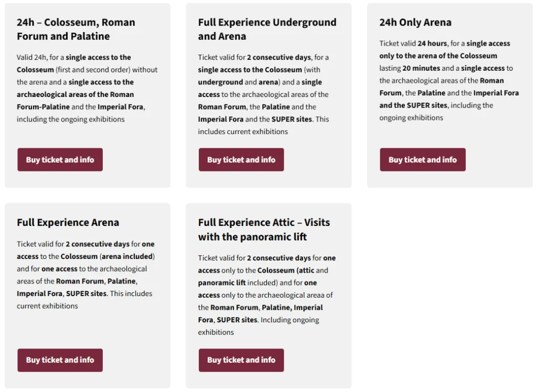Buy ticket for Full Experience Underground and Arena
537x392 pixels.
click(241, 159)
